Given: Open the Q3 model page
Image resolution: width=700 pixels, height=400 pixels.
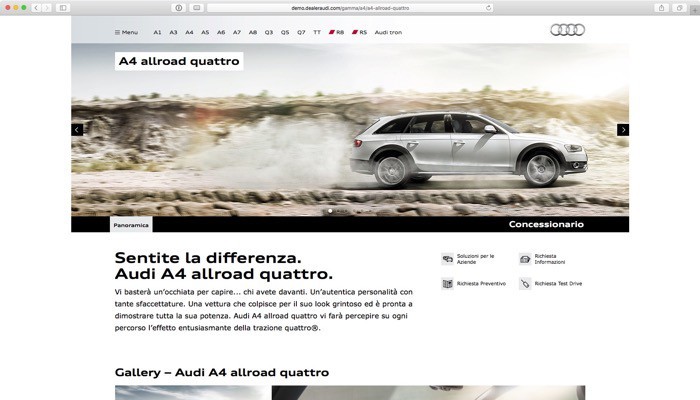Looking at the screenshot, I should point(269,32).
